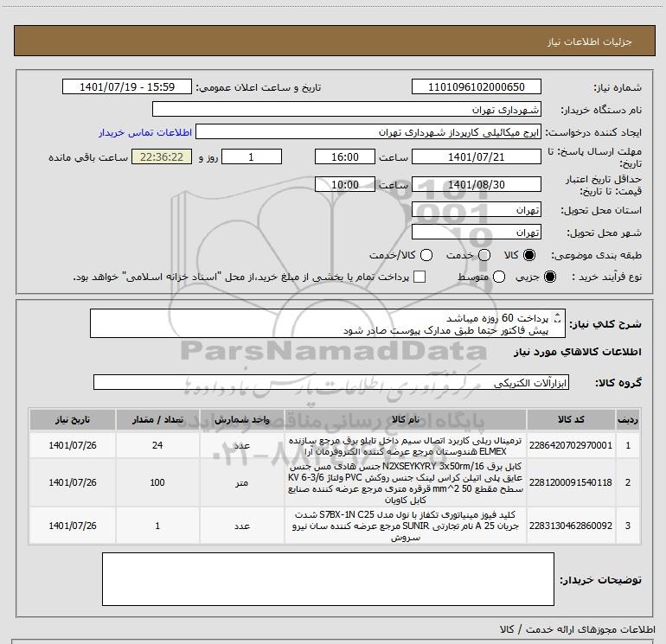
Task: Click the deadline time field 16:00
Action: coord(345,156)
